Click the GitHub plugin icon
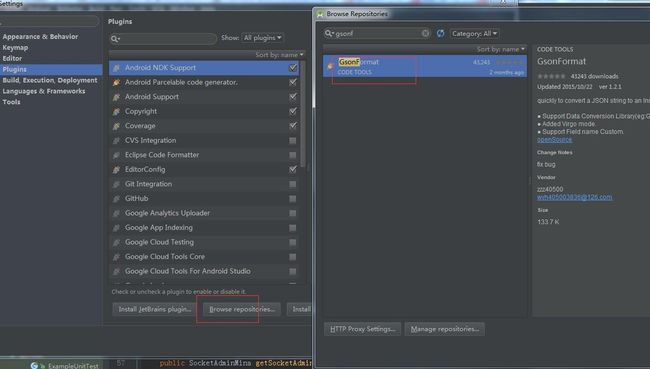The width and height of the screenshot is (650, 369). (x=116, y=198)
